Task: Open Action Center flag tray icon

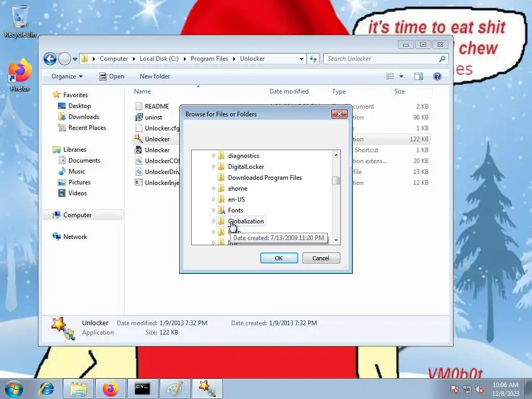Action: (x=455, y=390)
